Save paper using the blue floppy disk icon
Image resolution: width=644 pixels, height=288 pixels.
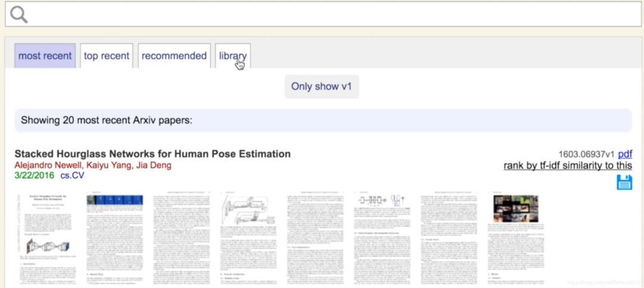tap(624, 182)
